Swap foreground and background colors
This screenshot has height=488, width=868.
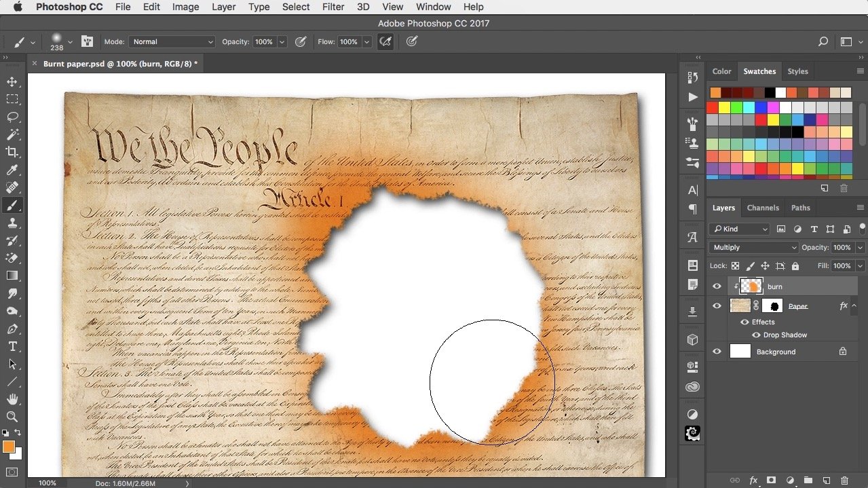point(18,432)
